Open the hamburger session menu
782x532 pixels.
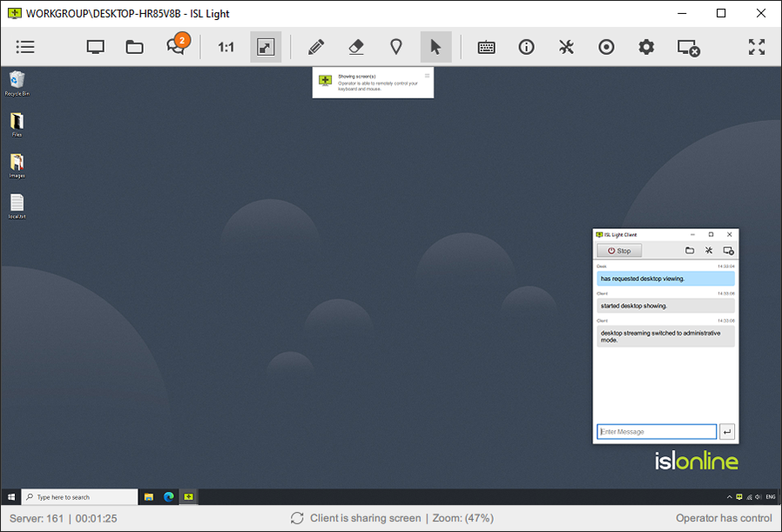(x=25, y=47)
